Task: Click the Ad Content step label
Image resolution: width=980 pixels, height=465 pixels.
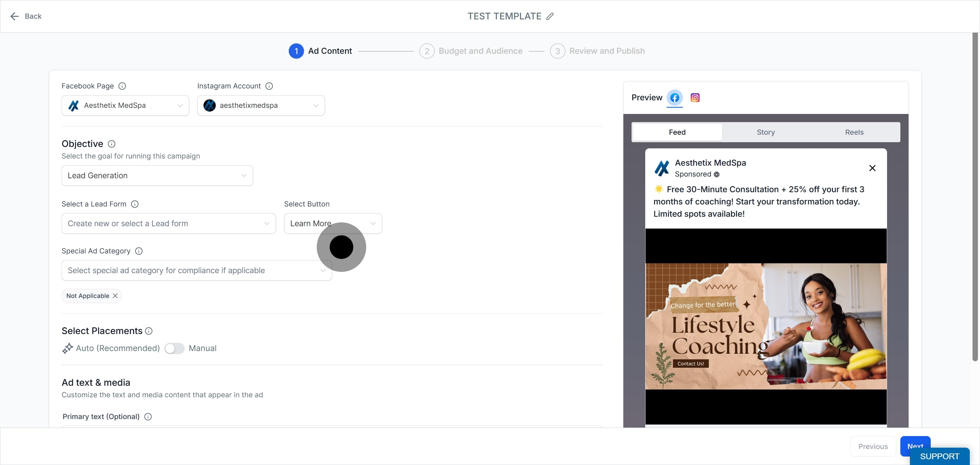Action: (x=330, y=51)
